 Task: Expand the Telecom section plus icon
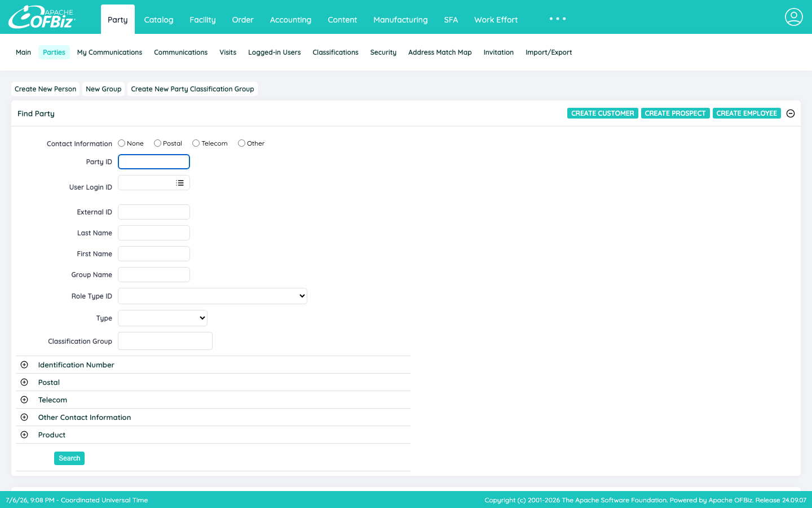(x=24, y=400)
